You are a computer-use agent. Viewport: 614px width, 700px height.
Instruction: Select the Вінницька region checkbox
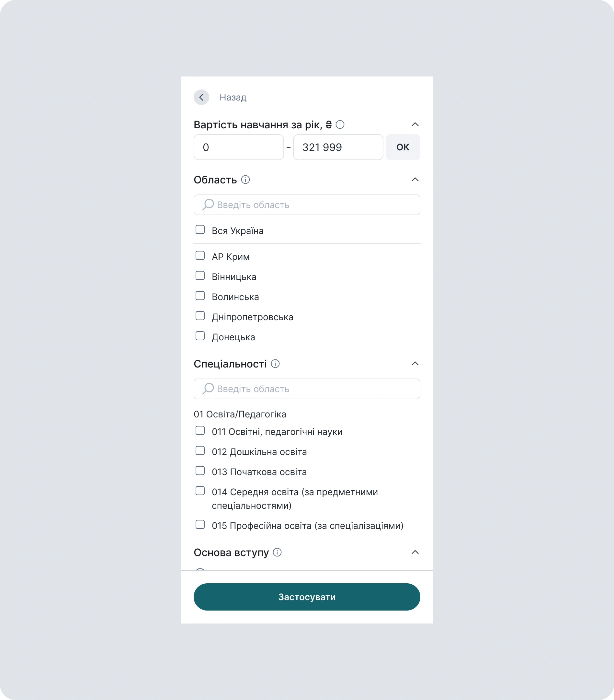[200, 276]
